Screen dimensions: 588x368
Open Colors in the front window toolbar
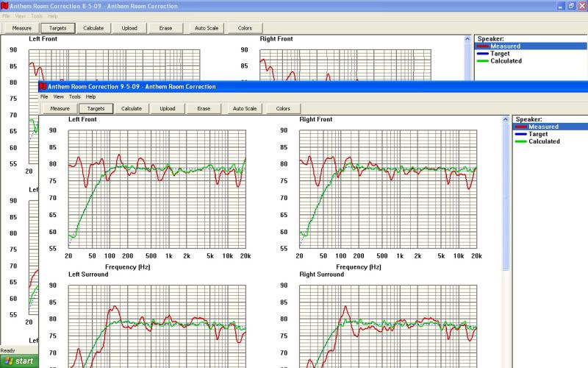click(283, 108)
